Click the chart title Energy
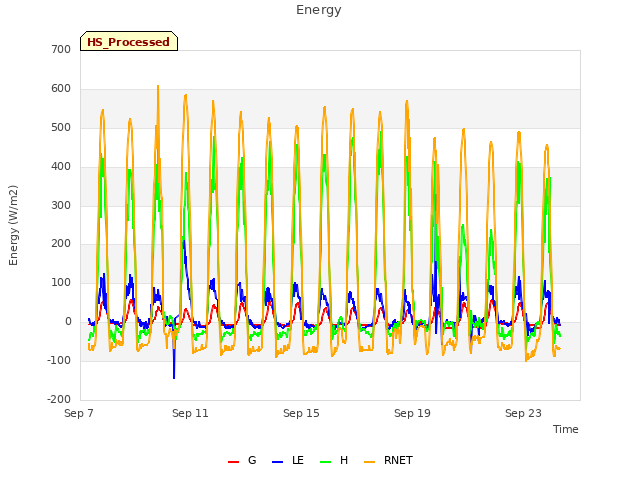640x480 pixels. pos(318,10)
